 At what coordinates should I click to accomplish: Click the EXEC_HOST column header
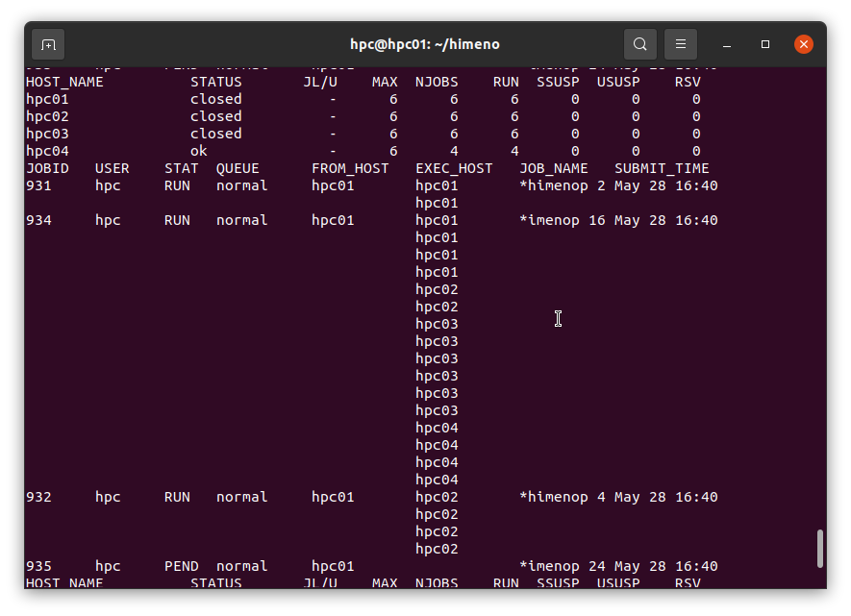[454, 168]
